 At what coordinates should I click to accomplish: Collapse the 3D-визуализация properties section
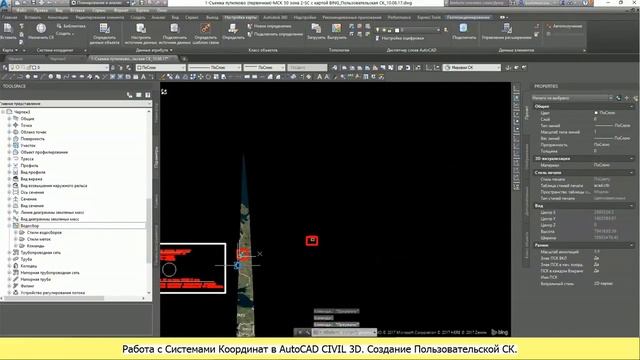click(632, 158)
